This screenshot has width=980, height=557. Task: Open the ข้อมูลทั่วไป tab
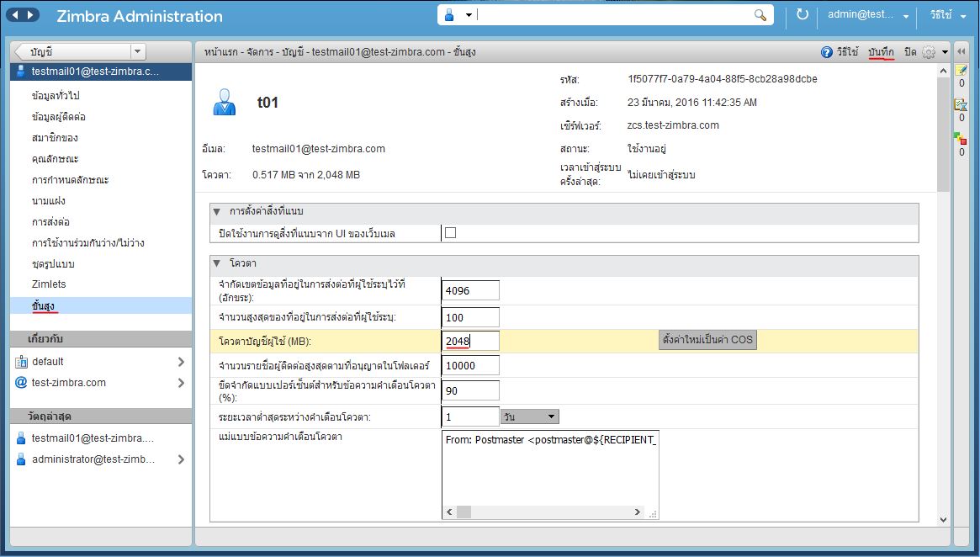point(56,96)
